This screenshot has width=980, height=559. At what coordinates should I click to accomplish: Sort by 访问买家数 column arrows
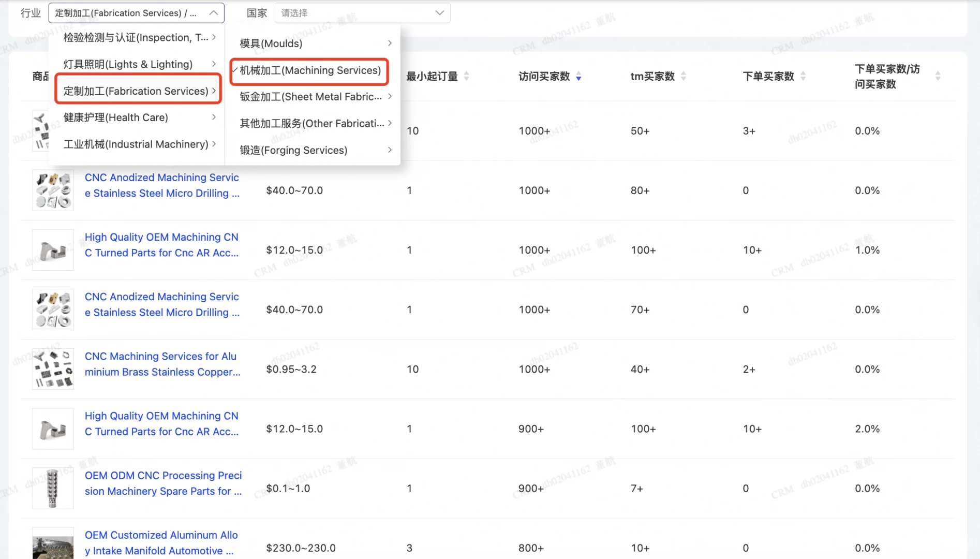tap(578, 76)
